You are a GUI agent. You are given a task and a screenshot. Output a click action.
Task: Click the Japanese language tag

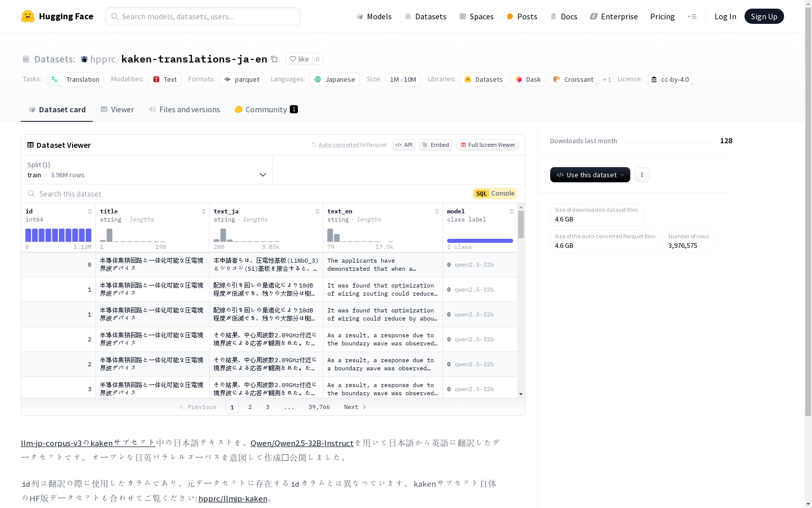[x=334, y=79]
